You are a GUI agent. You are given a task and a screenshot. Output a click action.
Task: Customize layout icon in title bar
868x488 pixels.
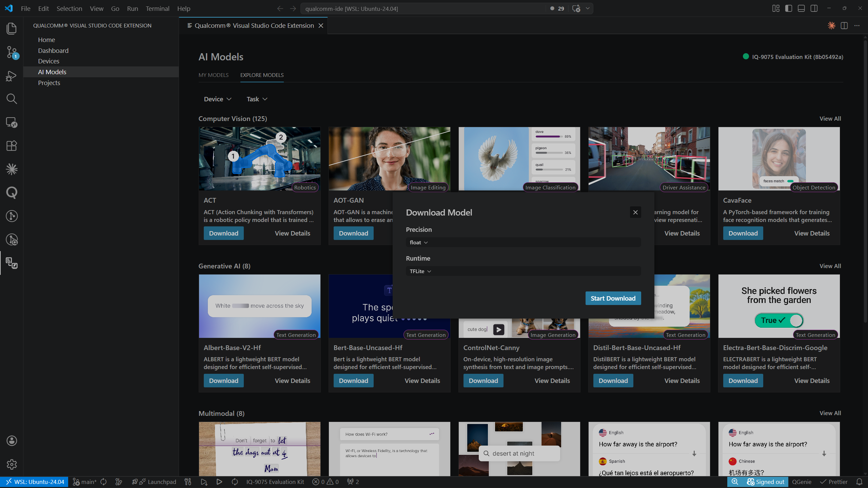pos(776,8)
